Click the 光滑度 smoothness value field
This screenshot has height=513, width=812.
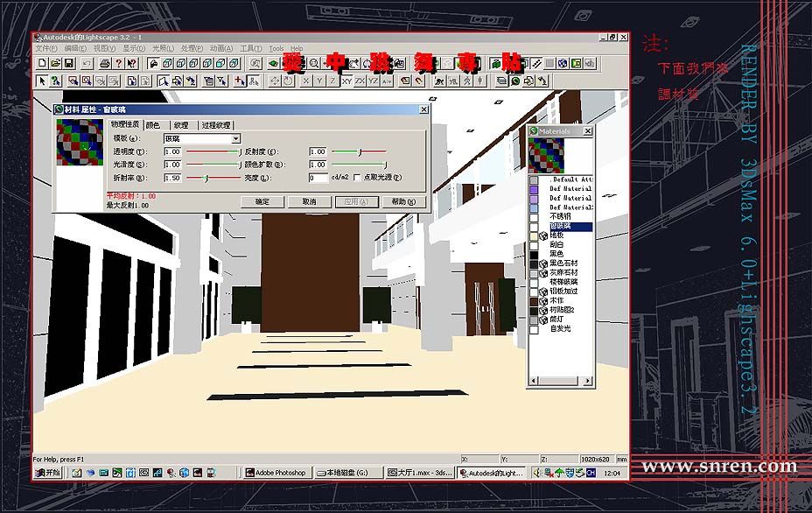pos(172,165)
